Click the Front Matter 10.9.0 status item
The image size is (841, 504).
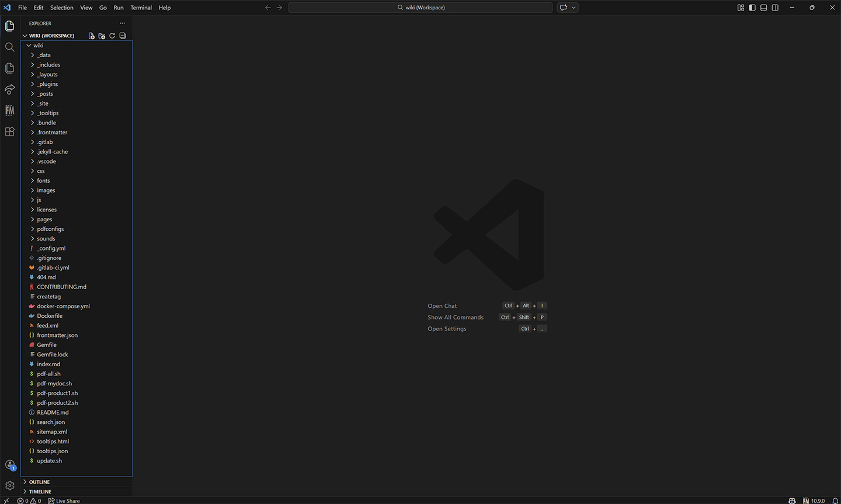(x=814, y=500)
